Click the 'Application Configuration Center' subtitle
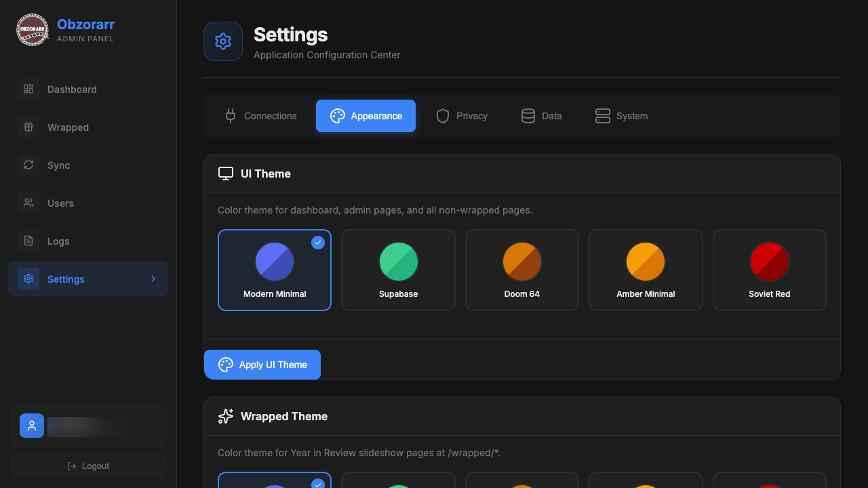 (327, 55)
